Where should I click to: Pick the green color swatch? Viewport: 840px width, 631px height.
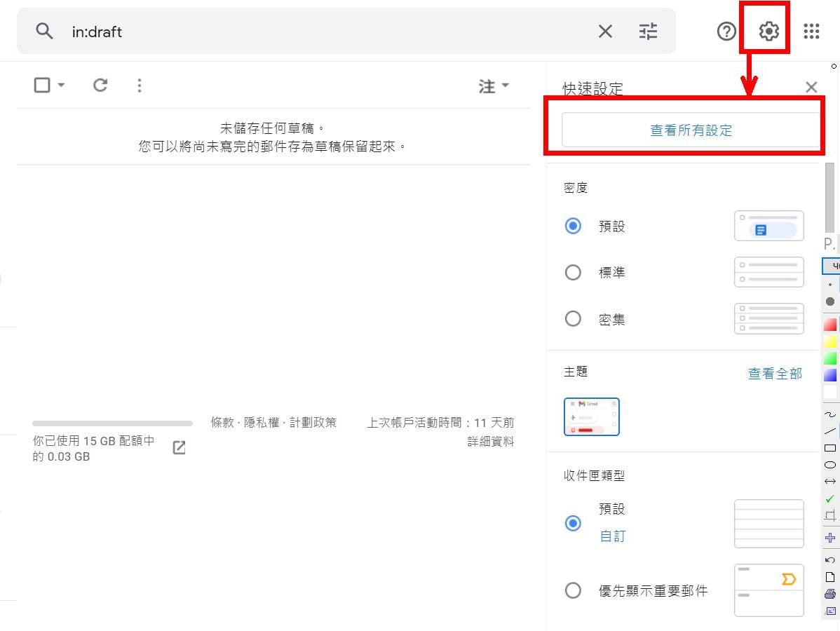(x=829, y=358)
